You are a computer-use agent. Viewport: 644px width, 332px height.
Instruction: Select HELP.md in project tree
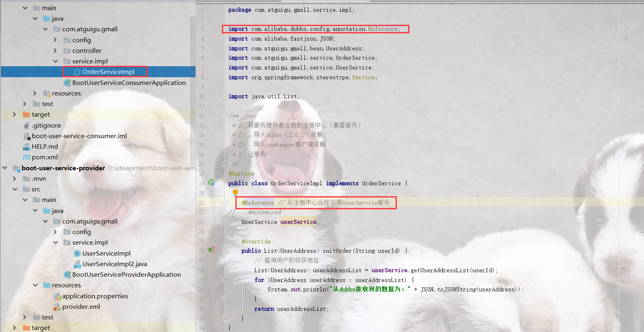45,147
